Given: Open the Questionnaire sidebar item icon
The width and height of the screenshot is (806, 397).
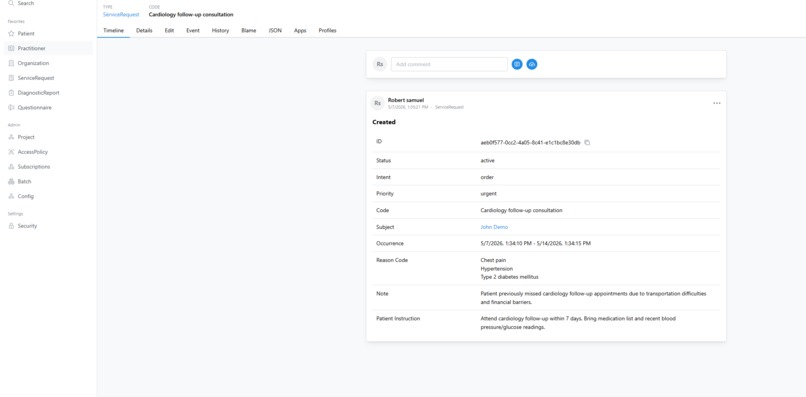Looking at the screenshot, I should [11, 108].
